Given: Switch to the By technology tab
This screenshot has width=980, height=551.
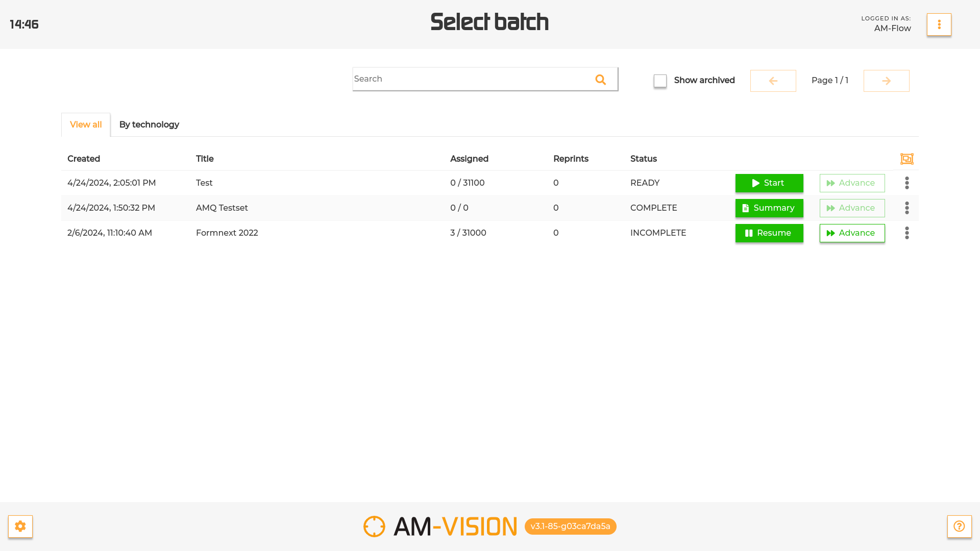Looking at the screenshot, I should point(149,124).
